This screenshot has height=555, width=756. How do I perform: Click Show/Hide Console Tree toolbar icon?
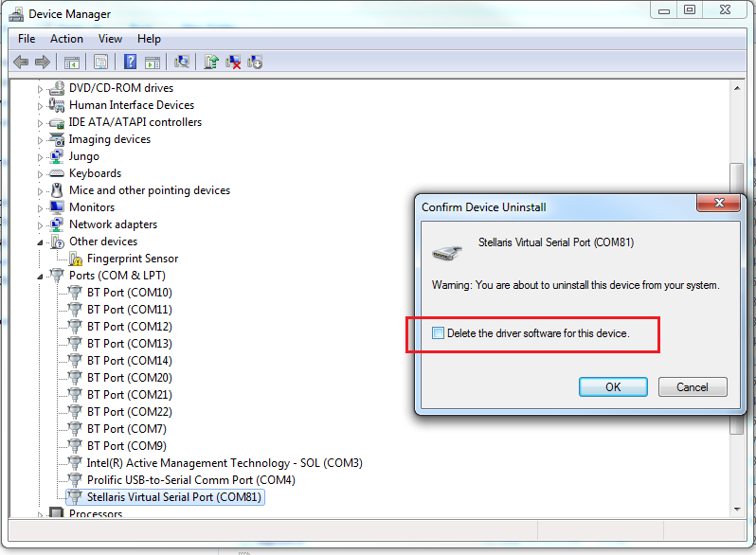coord(72,63)
